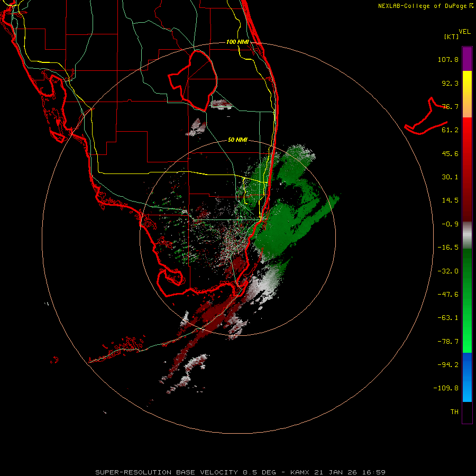This screenshot has height=476, width=476.
Task: Click the 14.5 velocity value
Action: [x=450, y=200]
